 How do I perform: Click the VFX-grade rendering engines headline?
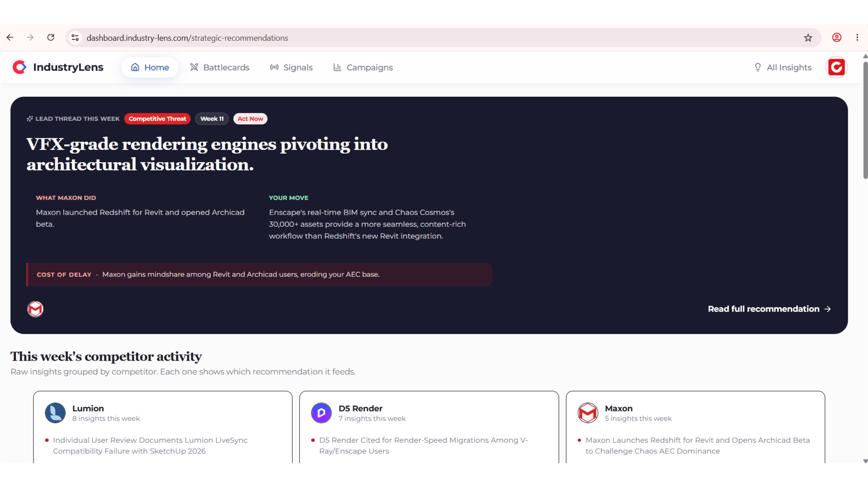207,154
